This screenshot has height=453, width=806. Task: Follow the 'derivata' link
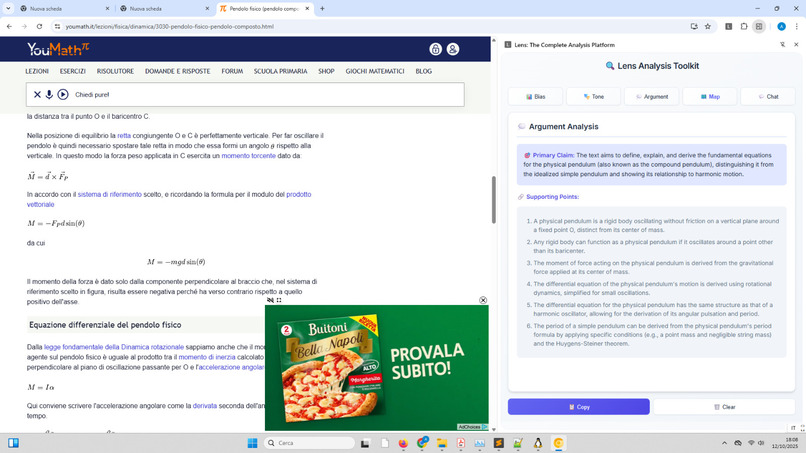205,406
